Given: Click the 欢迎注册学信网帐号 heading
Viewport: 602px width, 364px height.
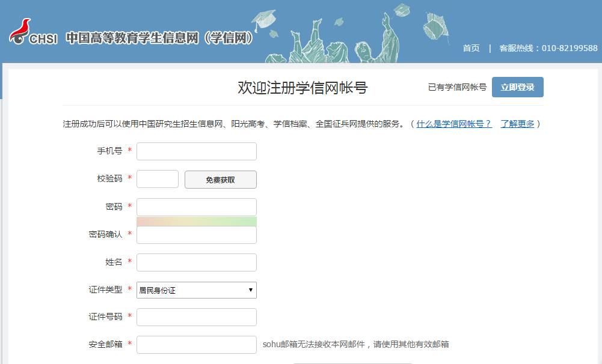Looking at the screenshot, I should (303, 88).
